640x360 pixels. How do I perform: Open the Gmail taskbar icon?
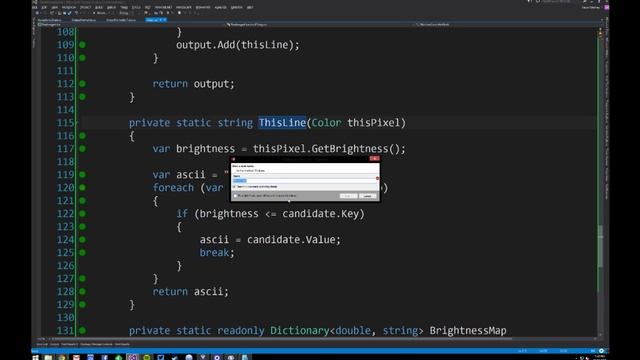[76, 358]
